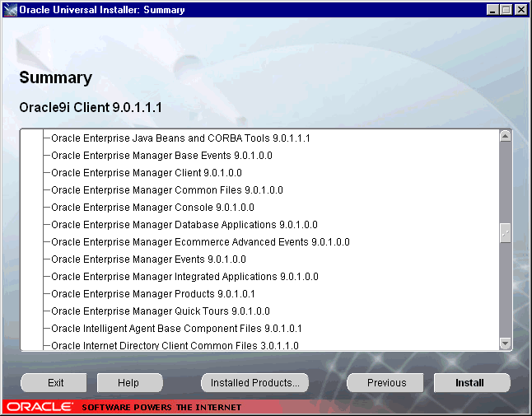This screenshot has width=532, height=416.
Task: Click the Install button
Action: (472, 383)
